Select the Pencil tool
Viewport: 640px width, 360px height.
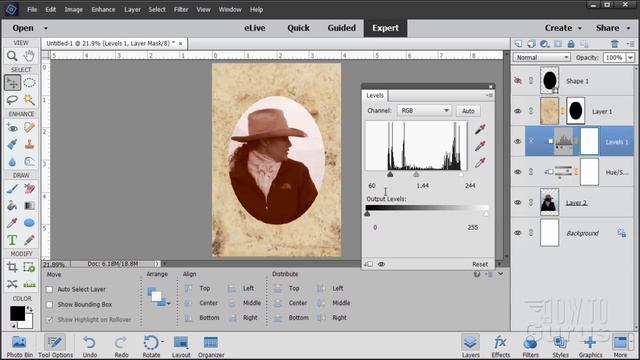pyautogui.click(x=29, y=240)
